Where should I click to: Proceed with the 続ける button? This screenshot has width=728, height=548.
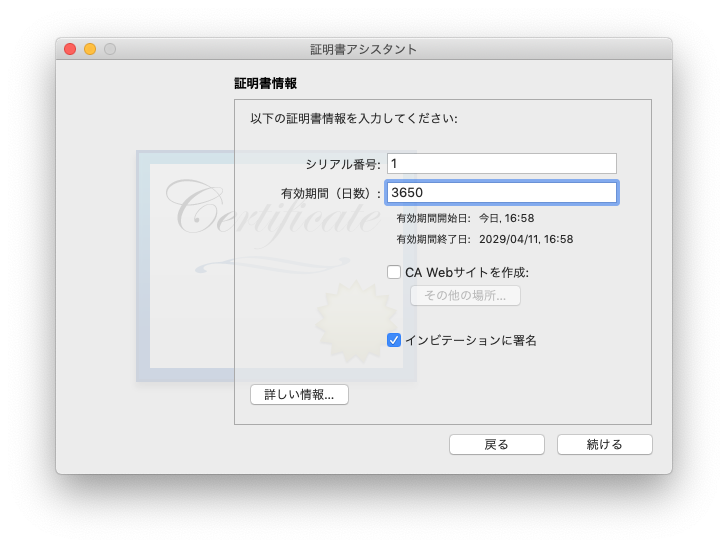pos(604,444)
